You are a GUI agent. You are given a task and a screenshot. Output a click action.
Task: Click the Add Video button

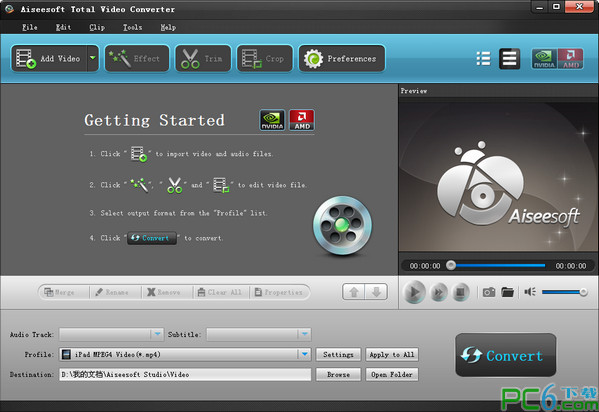(50, 58)
